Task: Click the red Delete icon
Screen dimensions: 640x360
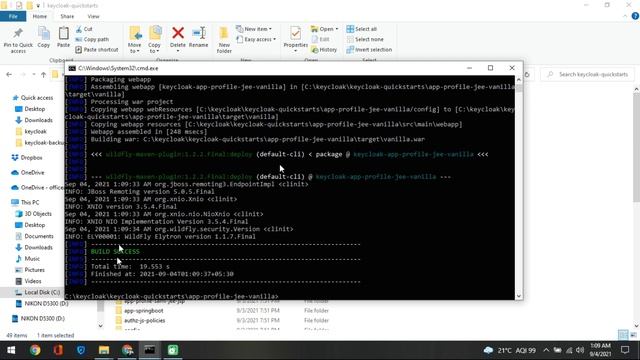Action: coord(178,33)
